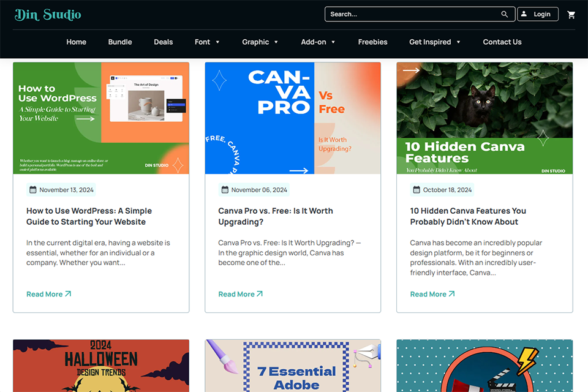Expand the Graphic menu arrow
The width and height of the screenshot is (588, 392).
[276, 42]
